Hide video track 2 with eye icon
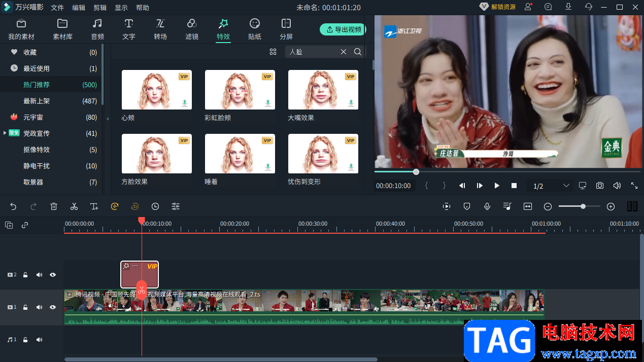Screen dimensions: 644x362 (x=53, y=275)
